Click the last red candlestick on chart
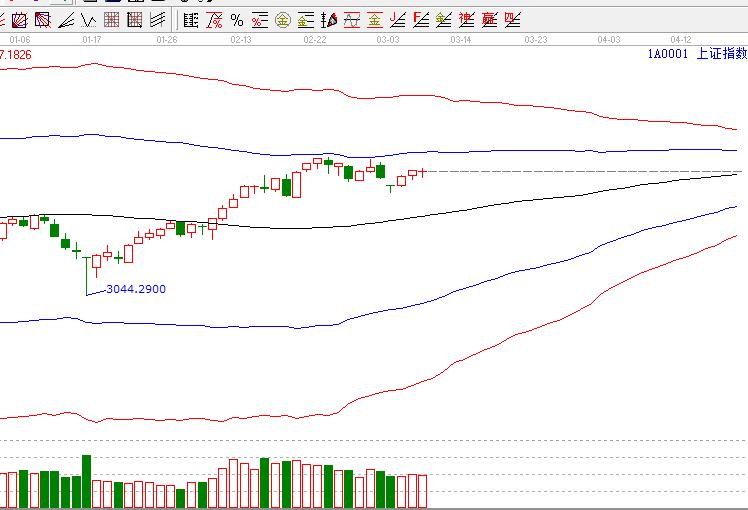 click(422, 172)
